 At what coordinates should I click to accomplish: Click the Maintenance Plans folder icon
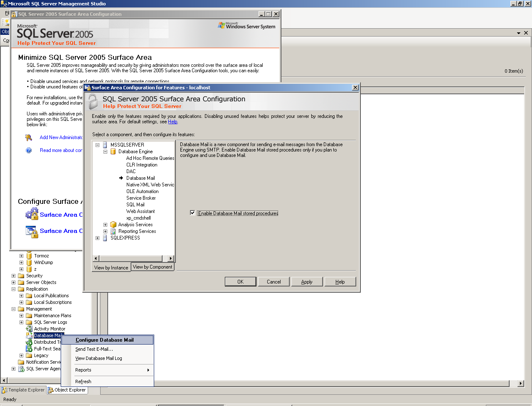(x=29, y=316)
